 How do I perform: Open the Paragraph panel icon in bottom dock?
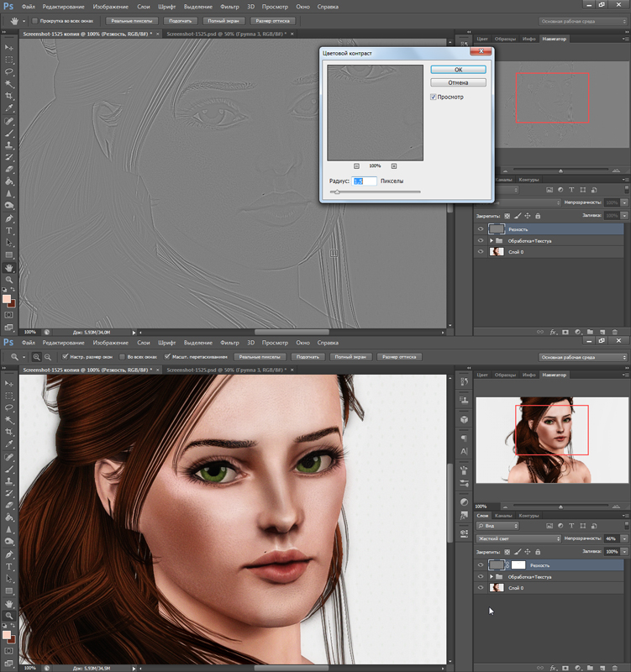click(x=465, y=438)
